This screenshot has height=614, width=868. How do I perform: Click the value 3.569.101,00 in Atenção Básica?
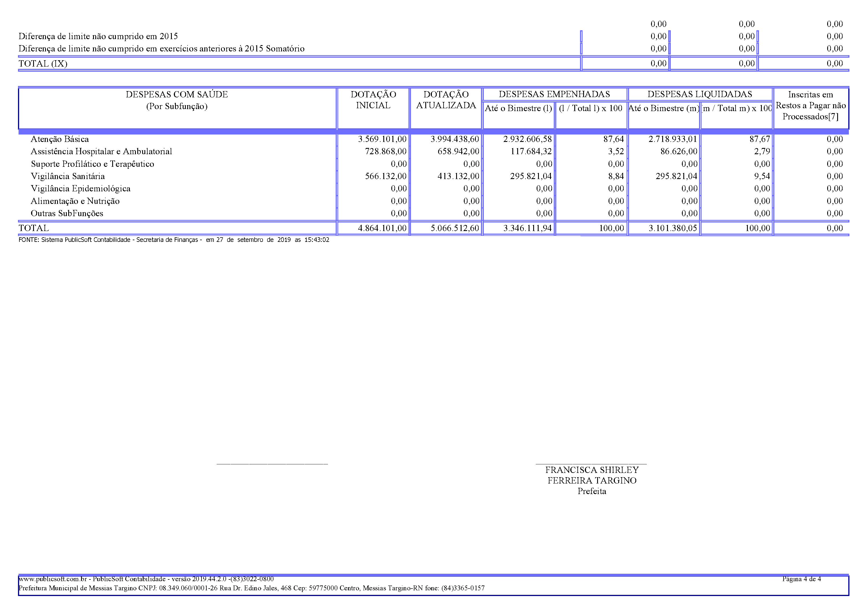(382, 139)
